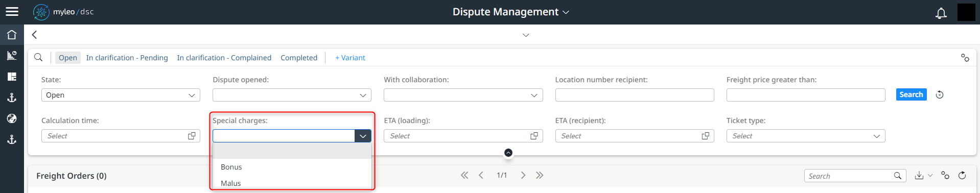Jump to the last page of results
The image size is (980, 193).
tap(540, 175)
